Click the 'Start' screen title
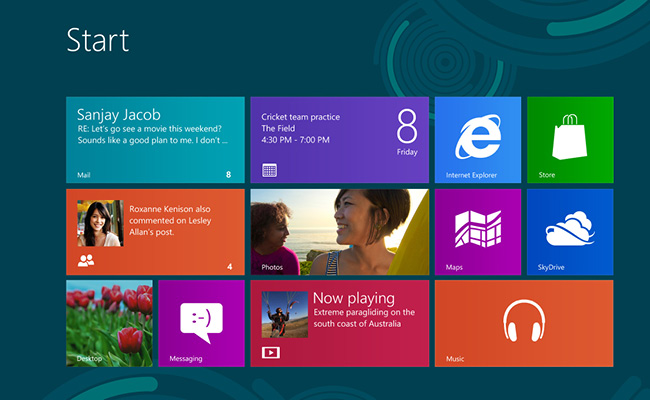The width and height of the screenshot is (650, 400). tap(98, 40)
